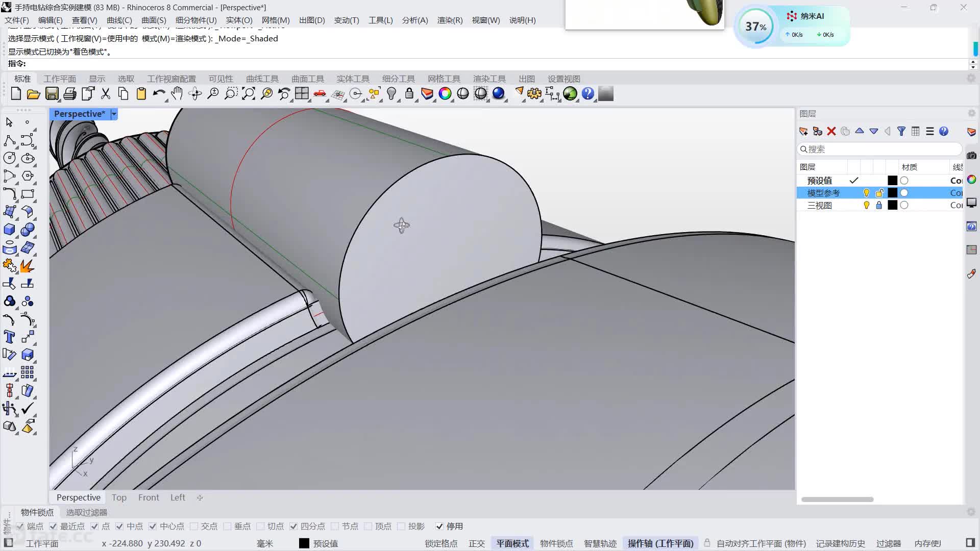This screenshot has width=980, height=551.
Task: Enable the 交点 osnap checkbox
Action: pos(194,526)
